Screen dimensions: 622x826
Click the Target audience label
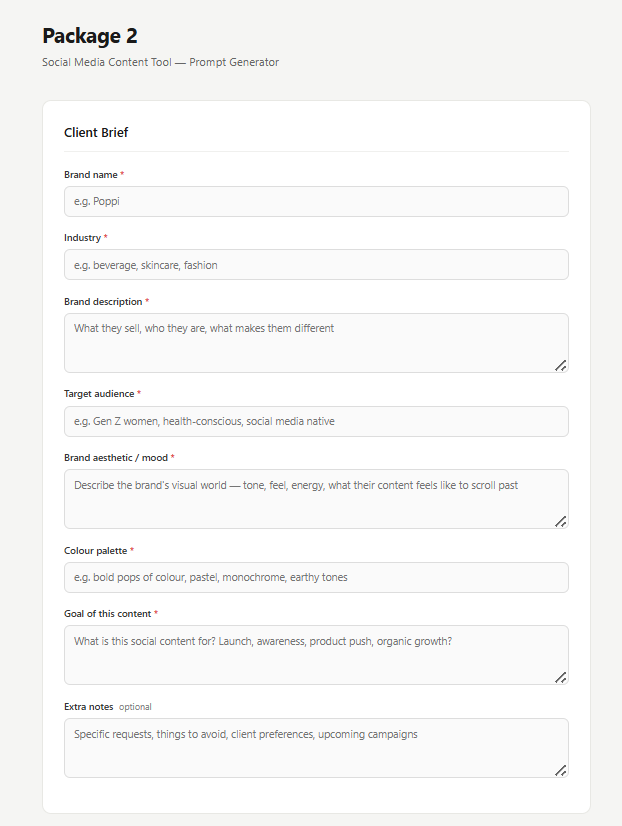click(x=99, y=394)
